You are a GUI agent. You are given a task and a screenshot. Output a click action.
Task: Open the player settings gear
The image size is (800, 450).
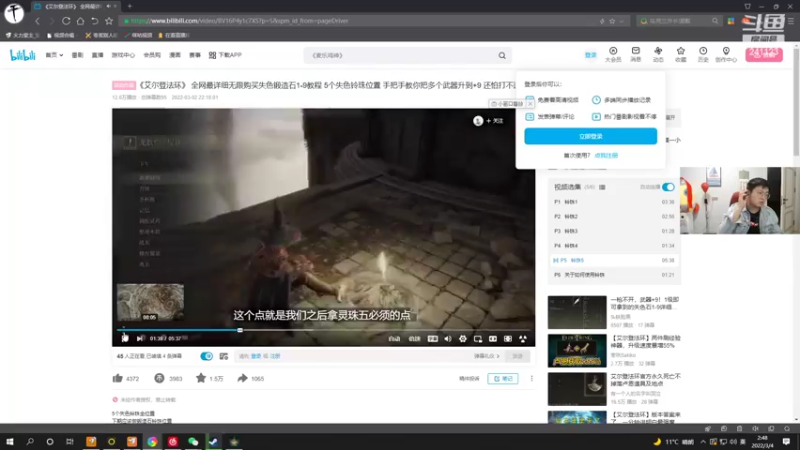click(463, 339)
